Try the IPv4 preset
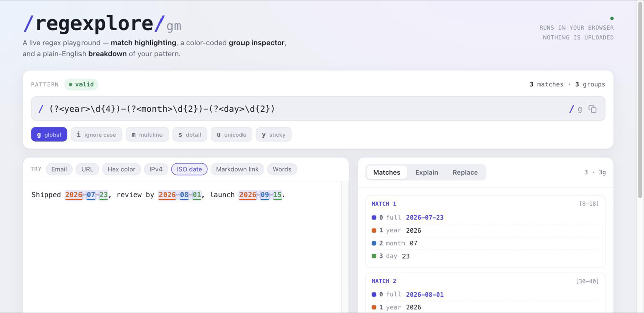This screenshot has width=644, height=313. (x=156, y=169)
